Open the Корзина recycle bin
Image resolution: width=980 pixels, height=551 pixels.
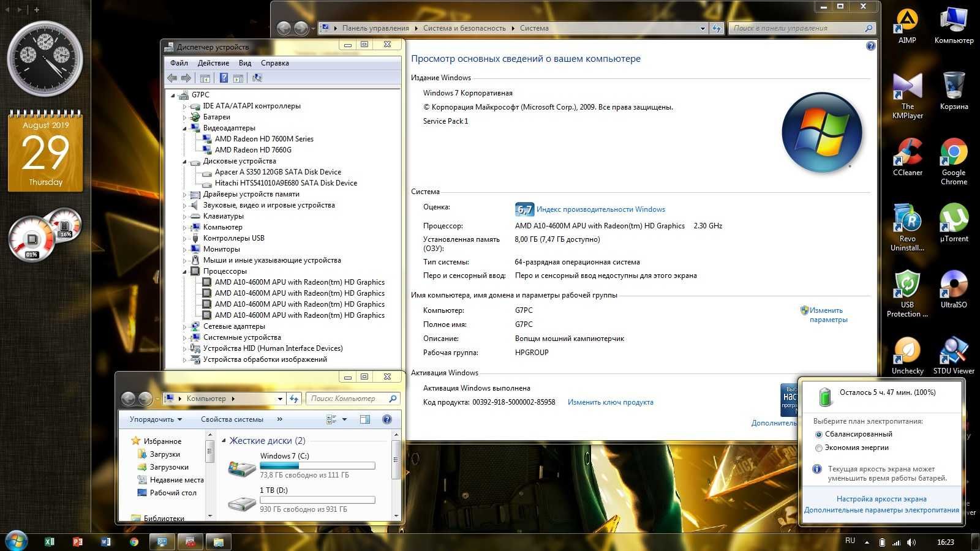[954, 91]
